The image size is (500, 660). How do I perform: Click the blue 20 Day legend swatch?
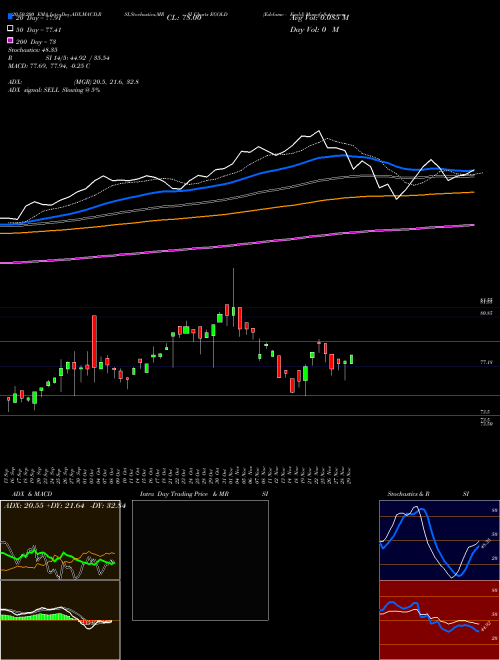point(10,17)
